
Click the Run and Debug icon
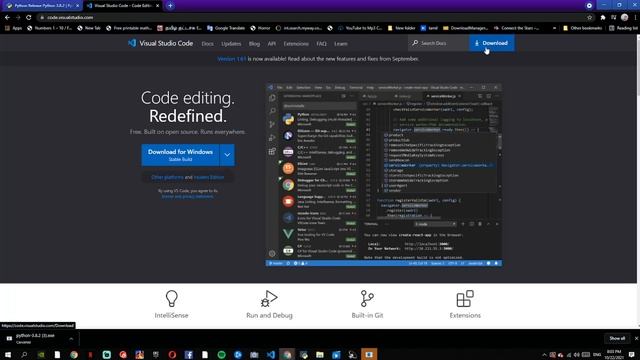point(269,298)
